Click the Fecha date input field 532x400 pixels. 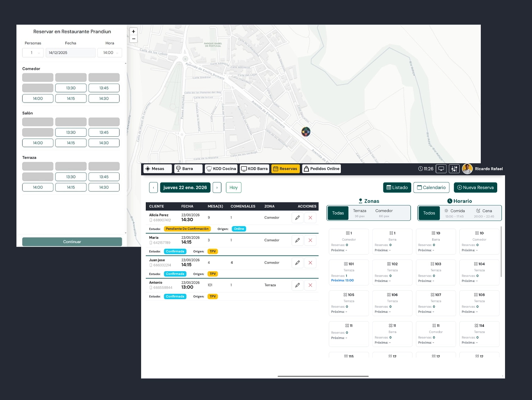(70, 53)
